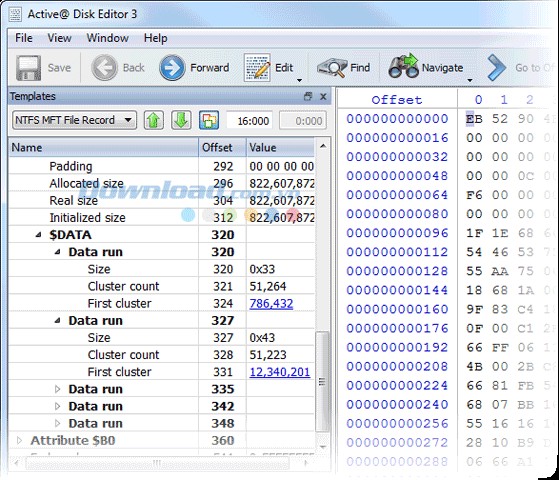Viewport: 559px width, 480px height.
Task: Click the 16:000 offset field
Action: click(x=250, y=121)
